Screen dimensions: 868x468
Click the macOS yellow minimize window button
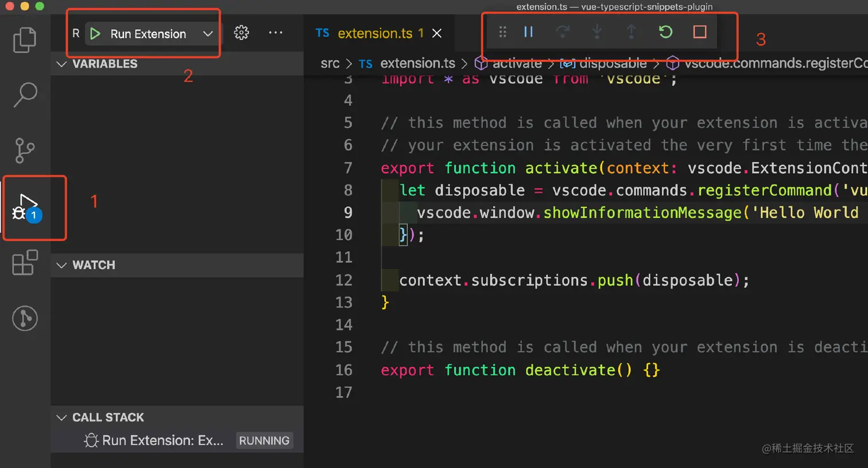point(25,6)
